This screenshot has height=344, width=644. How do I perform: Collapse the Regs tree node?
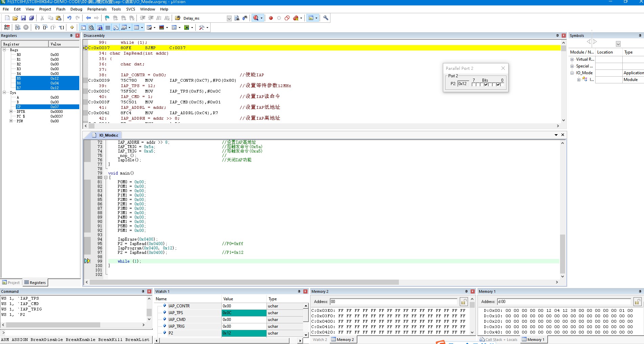[4, 50]
